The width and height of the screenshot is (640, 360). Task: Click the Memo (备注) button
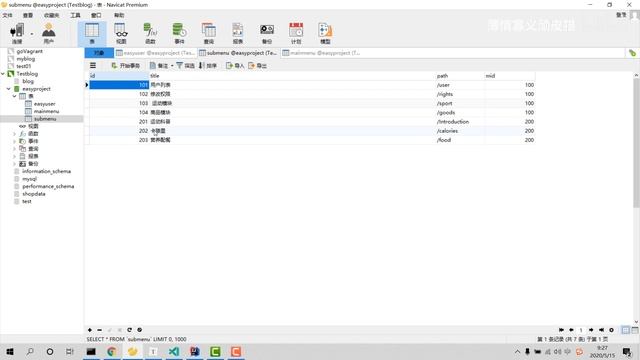tap(159, 65)
